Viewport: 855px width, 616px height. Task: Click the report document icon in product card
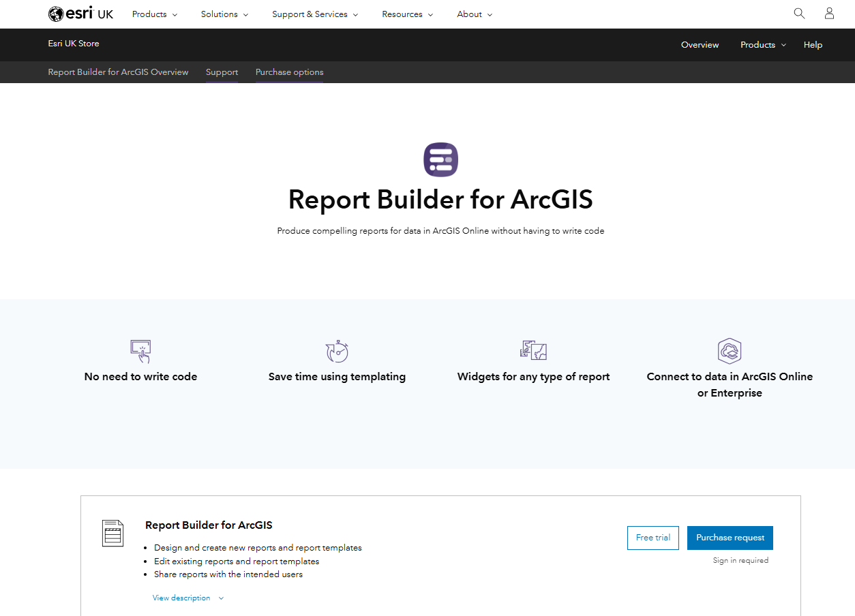pos(112,533)
